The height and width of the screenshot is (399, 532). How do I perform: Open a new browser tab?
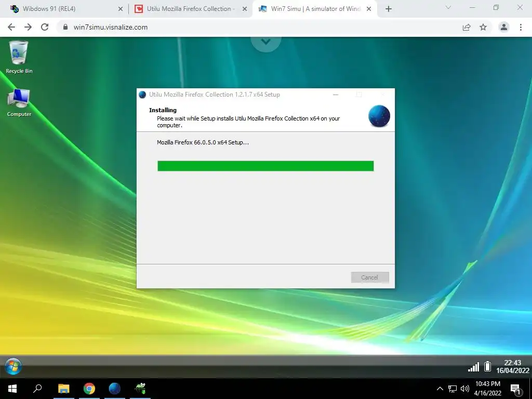[389, 9]
